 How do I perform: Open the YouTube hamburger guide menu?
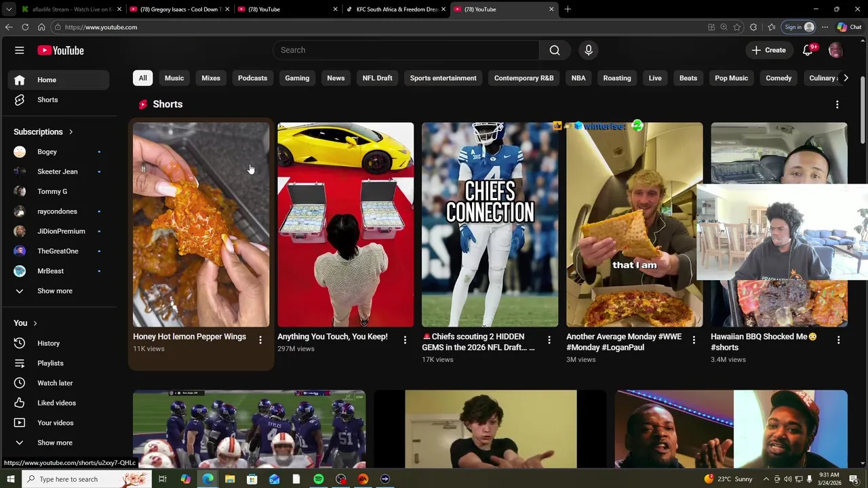point(20,50)
